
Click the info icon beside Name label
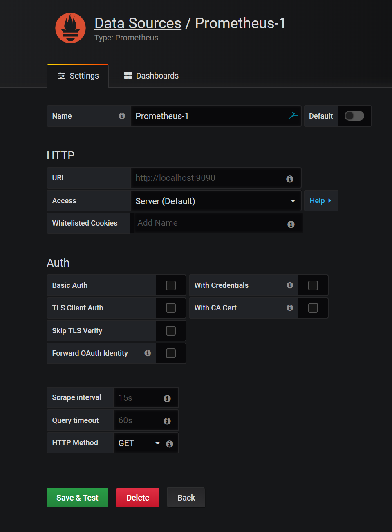pos(122,116)
